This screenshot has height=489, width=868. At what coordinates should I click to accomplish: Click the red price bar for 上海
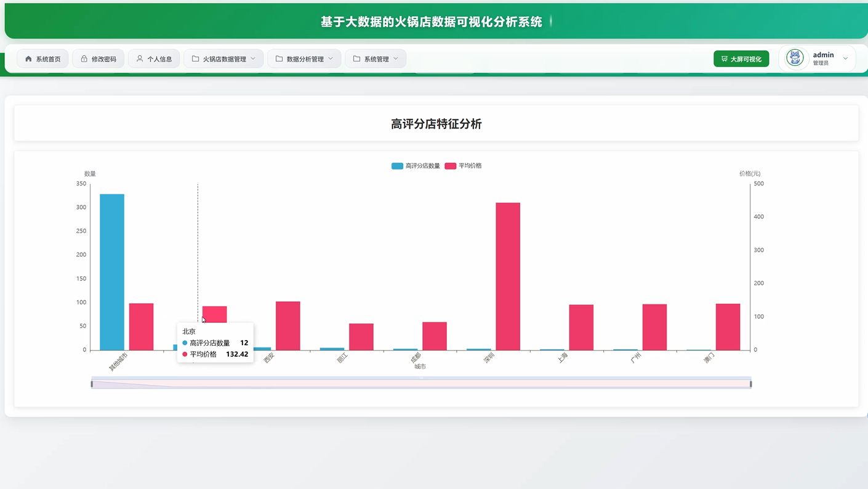(x=581, y=328)
